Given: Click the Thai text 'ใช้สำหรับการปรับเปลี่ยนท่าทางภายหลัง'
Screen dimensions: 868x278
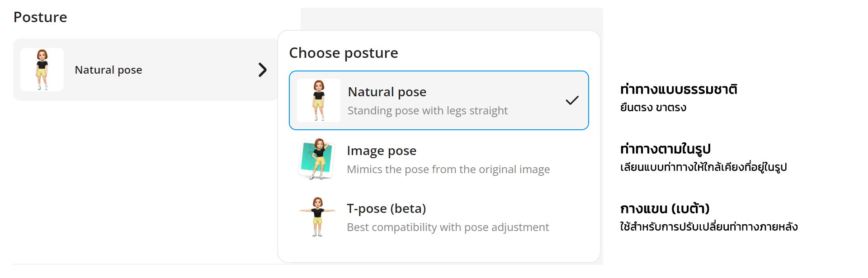Looking at the screenshot, I should pyautogui.click(x=708, y=226).
